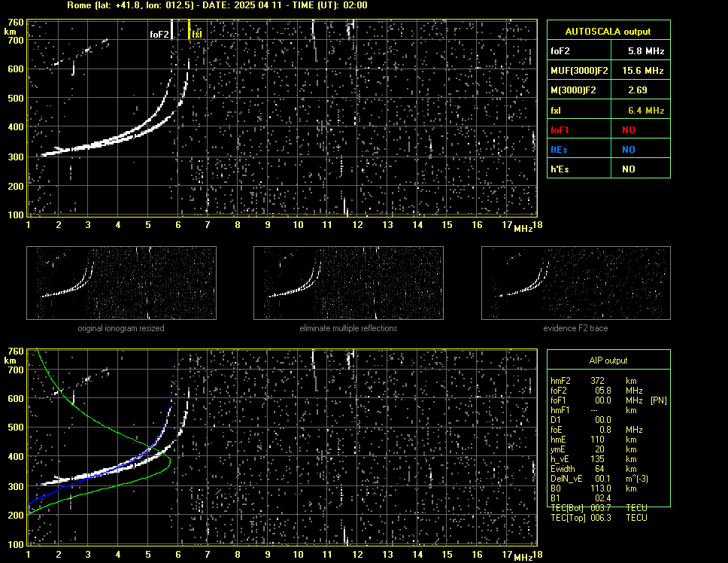Click the 'eliminate multiple reflections' caption
Image resolution: width=728 pixels, height=563 pixels.
348,328
